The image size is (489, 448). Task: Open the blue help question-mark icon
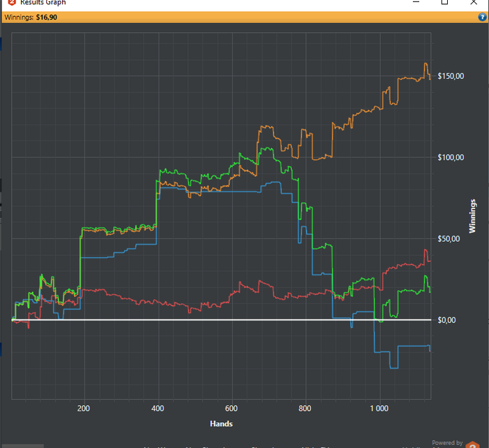coord(482,17)
